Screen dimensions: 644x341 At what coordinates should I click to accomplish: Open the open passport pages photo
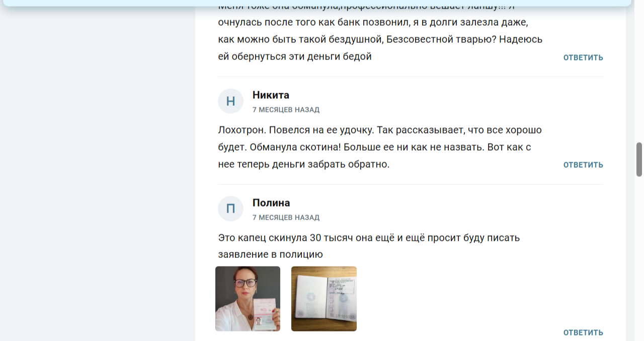point(324,299)
